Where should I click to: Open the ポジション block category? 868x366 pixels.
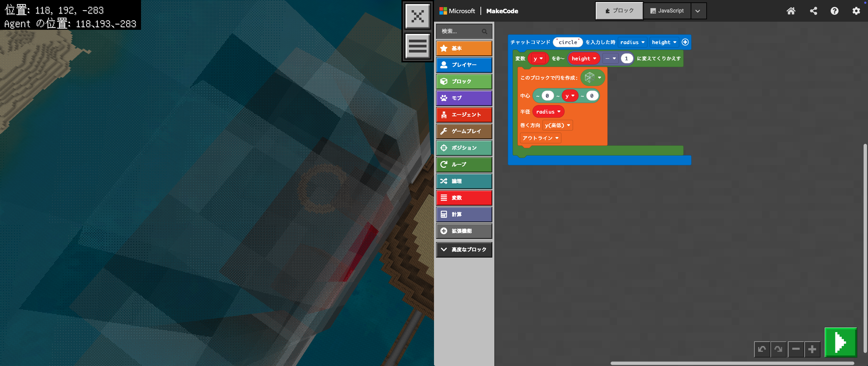(464, 148)
